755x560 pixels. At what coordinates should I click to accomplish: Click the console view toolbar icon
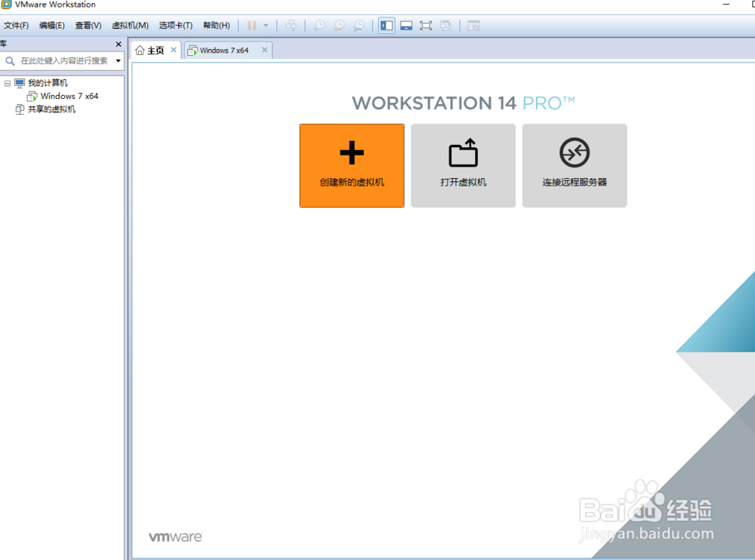click(474, 26)
